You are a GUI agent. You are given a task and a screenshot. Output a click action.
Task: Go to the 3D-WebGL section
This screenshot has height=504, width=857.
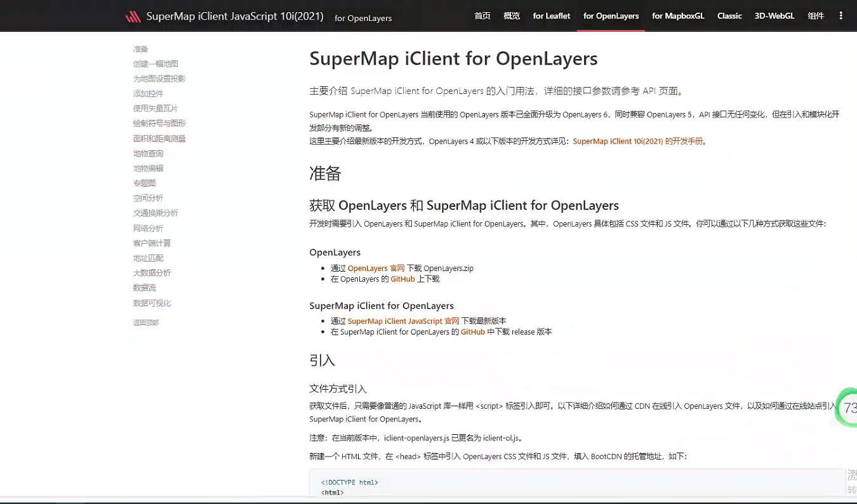(774, 16)
